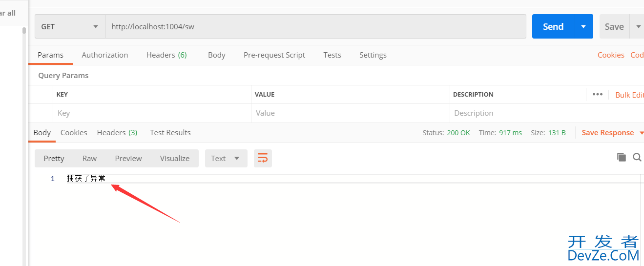Switch response view to Preview
Image resolution: width=644 pixels, height=266 pixels.
pos(128,158)
